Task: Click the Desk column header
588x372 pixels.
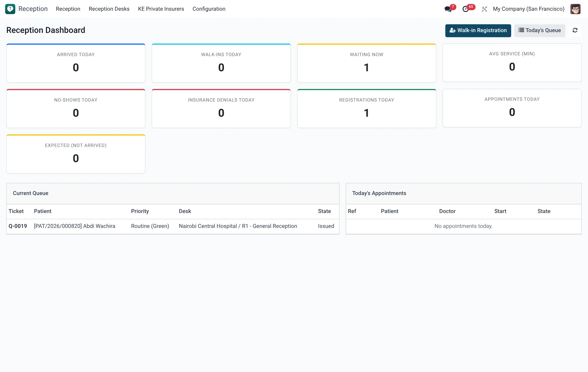Action: [185, 211]
